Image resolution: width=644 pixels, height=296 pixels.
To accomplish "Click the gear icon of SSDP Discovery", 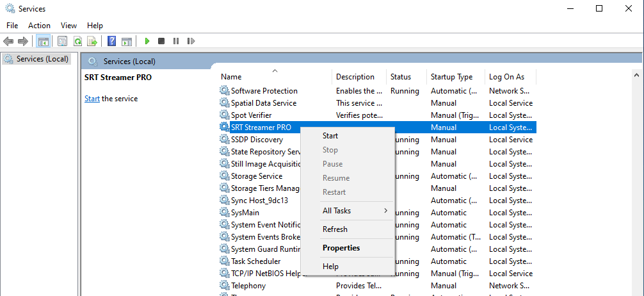I will click(224, 140).
